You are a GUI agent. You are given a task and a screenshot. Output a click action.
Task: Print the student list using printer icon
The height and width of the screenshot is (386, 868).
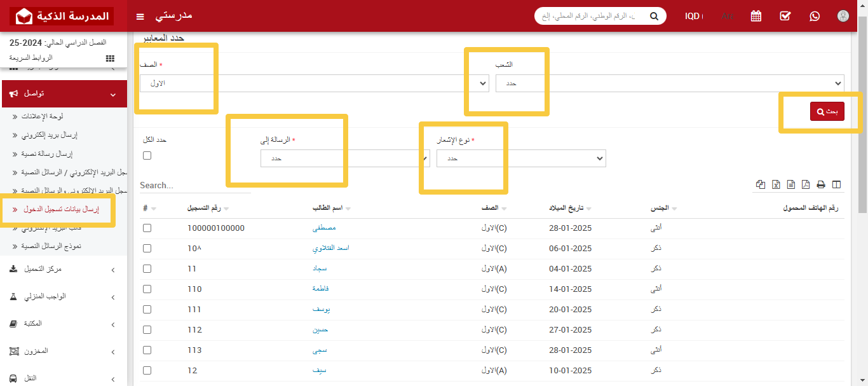click(x=822, y=184)
